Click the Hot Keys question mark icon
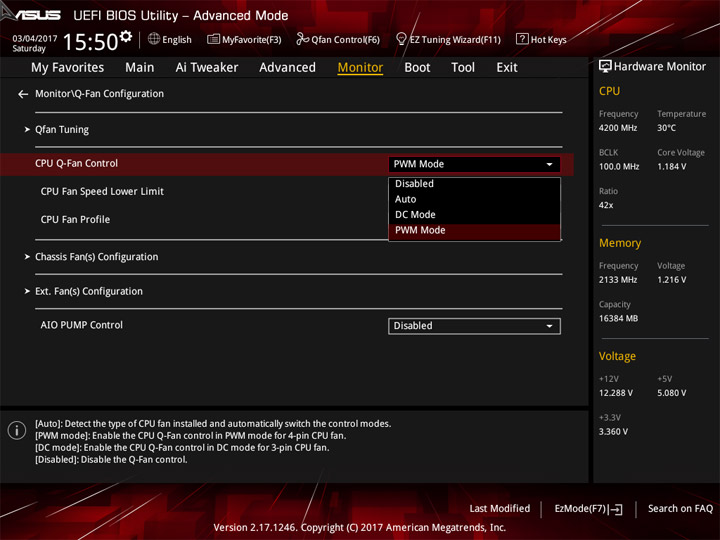720x540 pixels. tap(522, 39)
